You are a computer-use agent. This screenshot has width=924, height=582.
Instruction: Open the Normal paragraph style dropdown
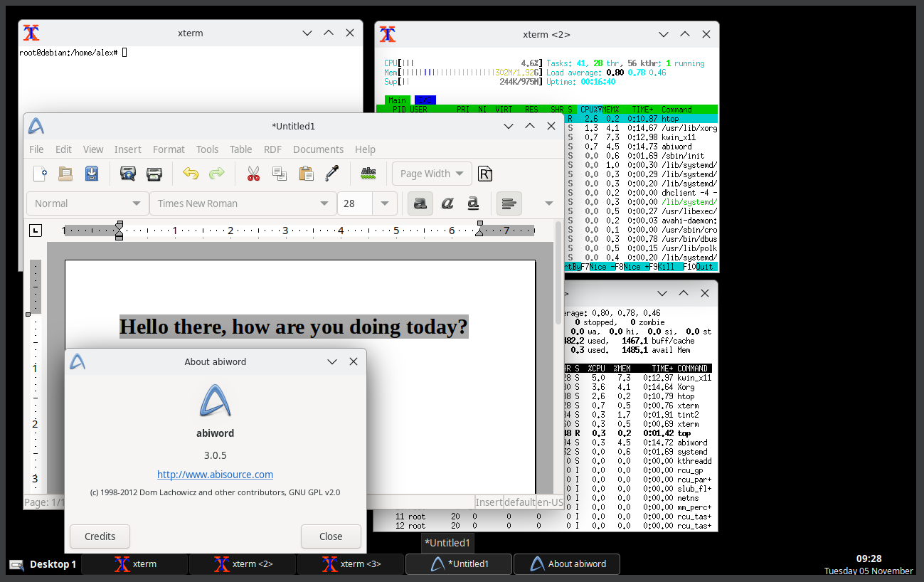click(137, 203)
